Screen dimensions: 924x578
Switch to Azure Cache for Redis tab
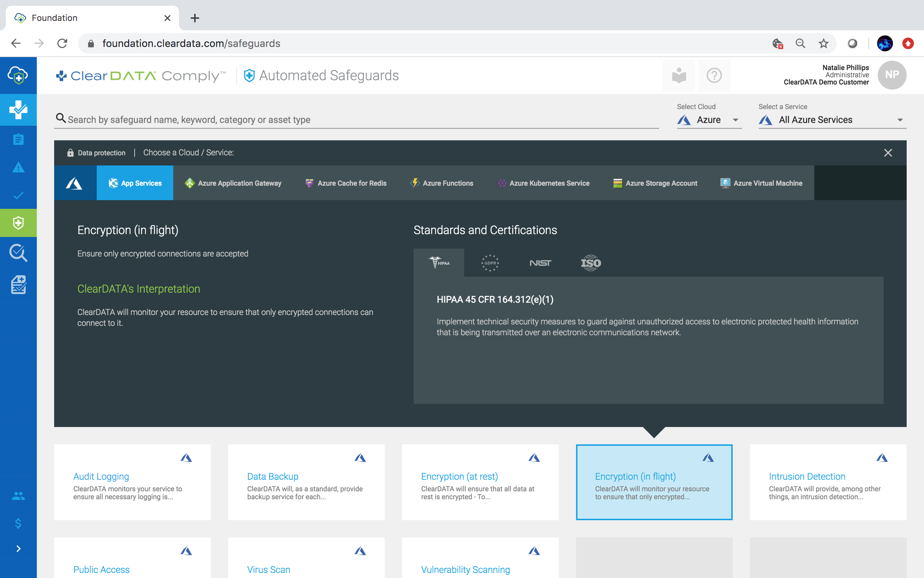coord(346,183)
